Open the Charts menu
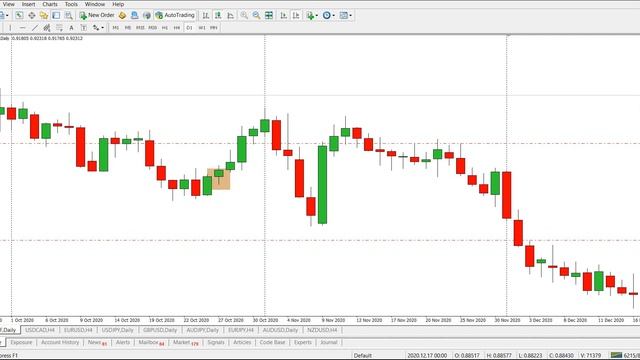Viewport: 640px width, 360px height. pyautogui.click(x=50, y=4)
